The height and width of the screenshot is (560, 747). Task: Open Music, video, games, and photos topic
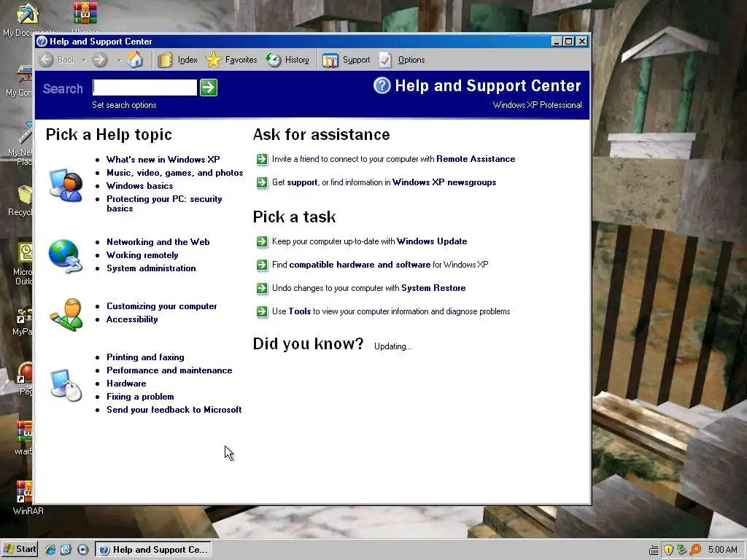(175, 173)
